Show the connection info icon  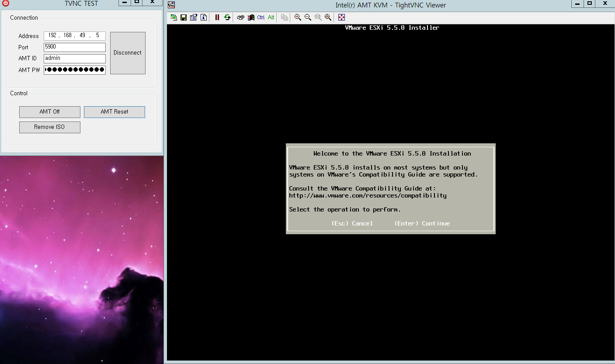coord(204,17)
